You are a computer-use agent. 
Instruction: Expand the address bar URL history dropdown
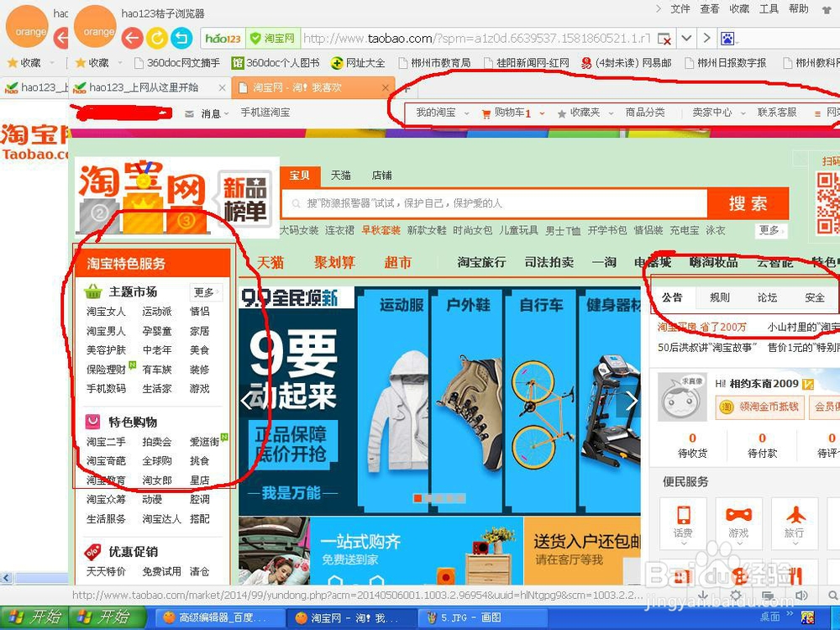point(685,38)
